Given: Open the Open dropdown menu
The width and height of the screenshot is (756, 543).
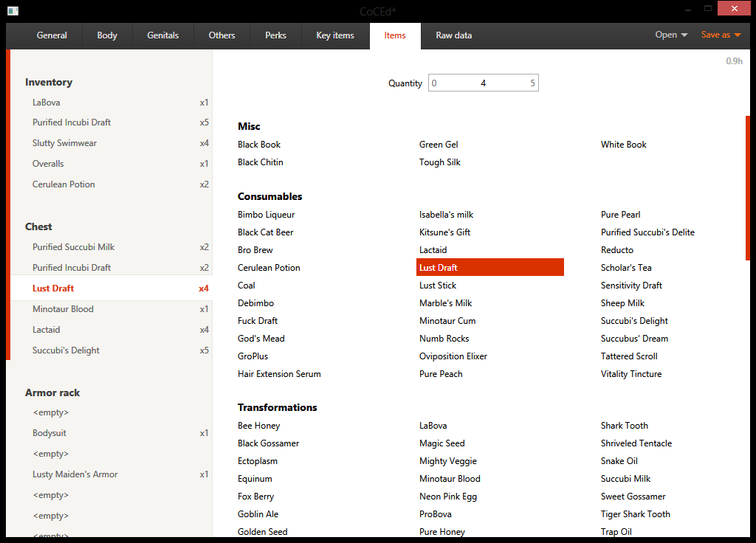Looking at the screenshot, I should tap(671, 35).
